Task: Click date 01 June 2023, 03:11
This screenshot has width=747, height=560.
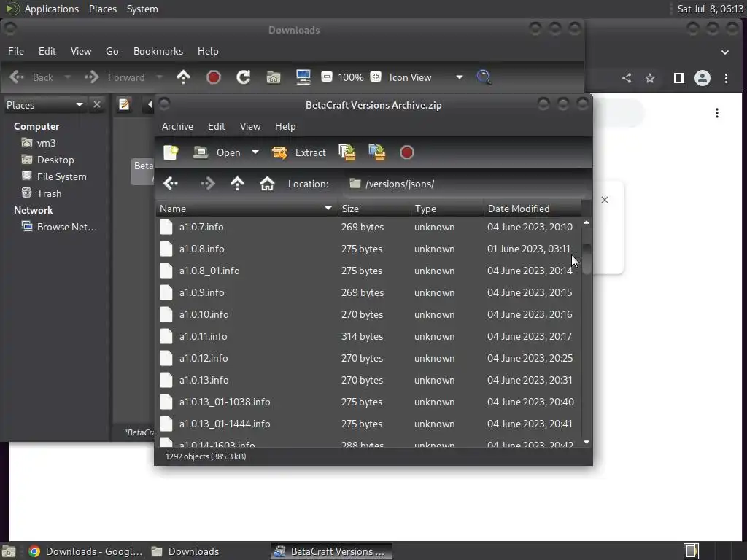Action: tap(528, 249)
